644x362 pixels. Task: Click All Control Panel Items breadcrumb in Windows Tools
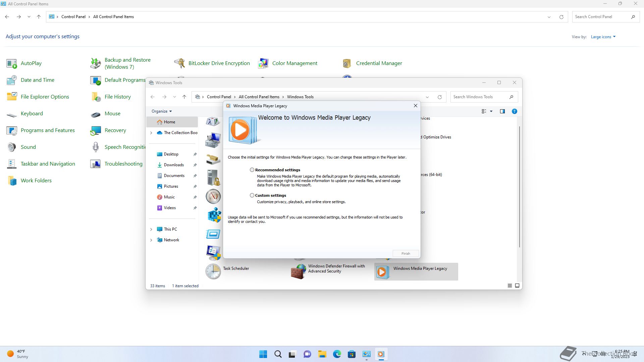click(259, 97)
